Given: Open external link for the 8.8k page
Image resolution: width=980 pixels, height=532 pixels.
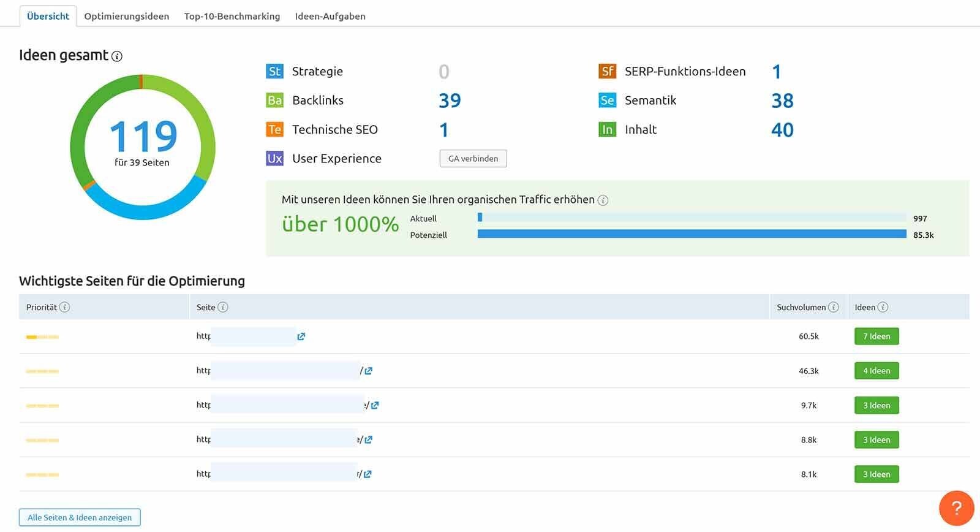Looking at the screenshot, I should 368,439.
